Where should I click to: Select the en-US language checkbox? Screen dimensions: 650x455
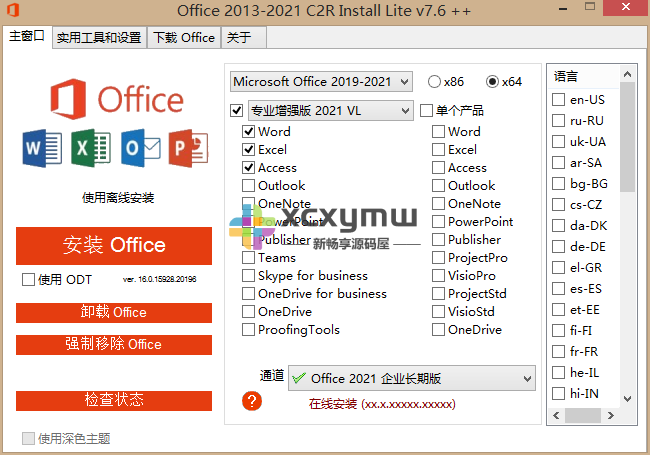click(x=558, y=99)
